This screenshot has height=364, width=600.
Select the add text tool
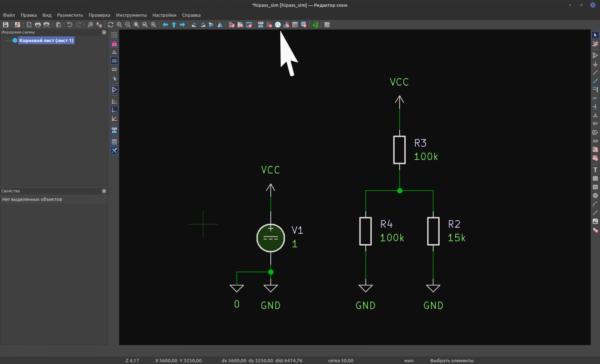[x=595, y=170]
